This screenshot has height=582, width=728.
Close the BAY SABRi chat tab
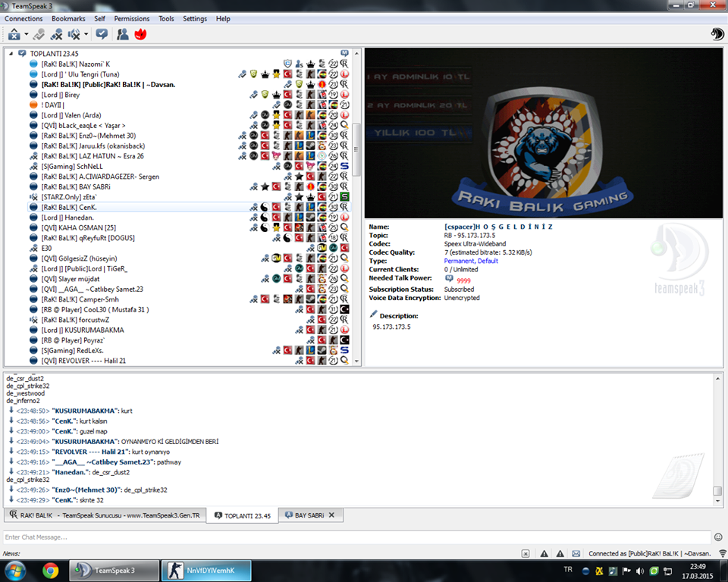331,515
